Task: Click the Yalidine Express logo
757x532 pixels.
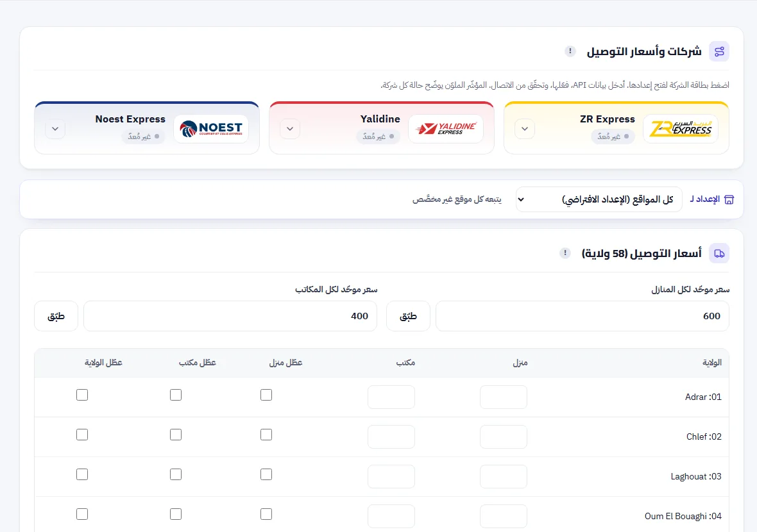Action: click(446, 129)
